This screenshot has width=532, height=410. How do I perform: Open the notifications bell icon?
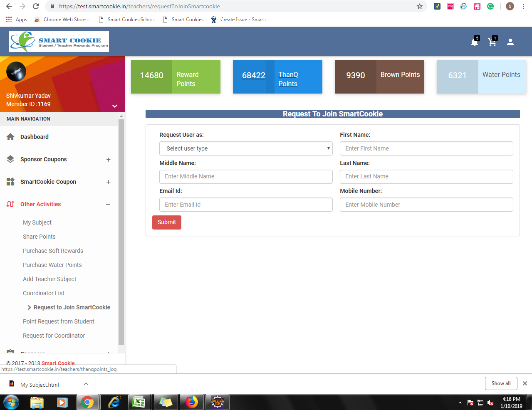[x=474, y=42]
